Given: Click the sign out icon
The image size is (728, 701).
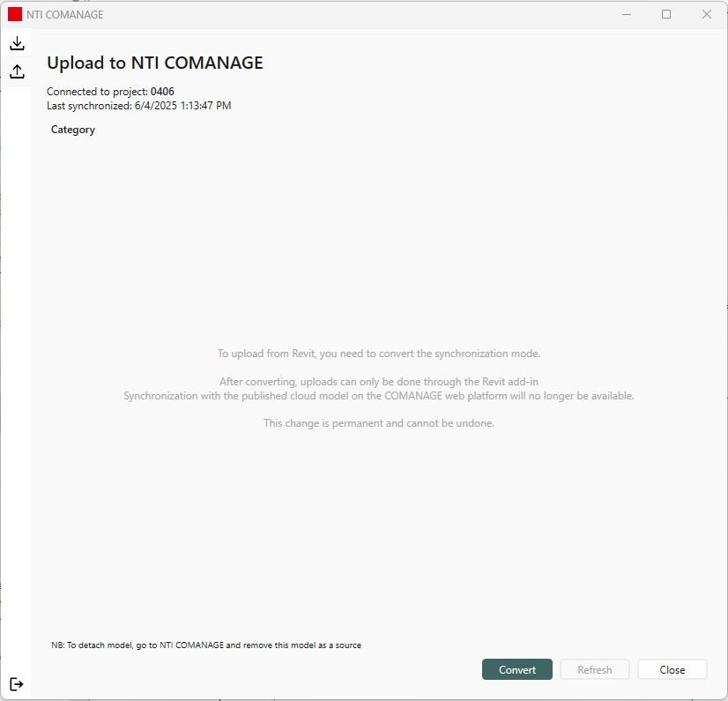Looking at the screenshot, I should point(16,684).
